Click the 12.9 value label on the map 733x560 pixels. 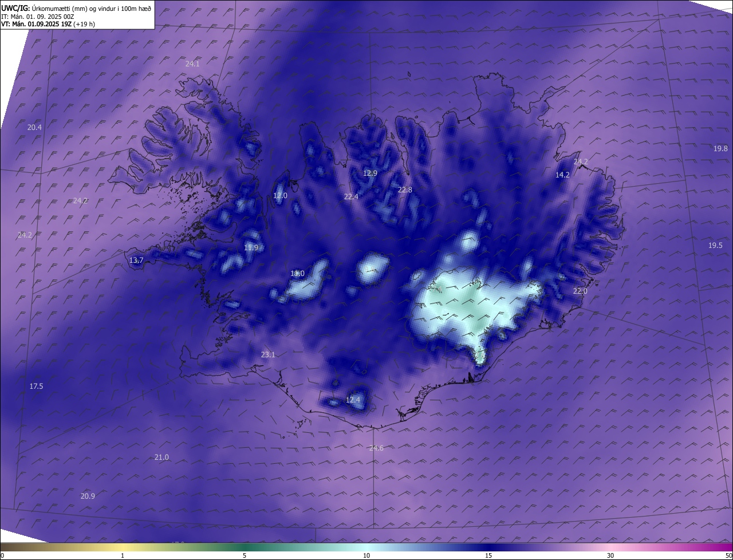tap(370, 173)
